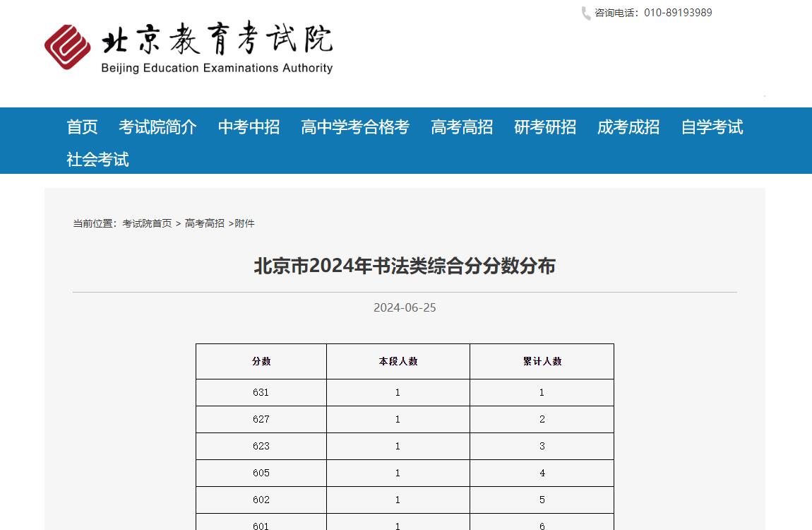812x530 pixels.
Task: Select the 成考成招 navigation item
Action: pyautogui.click(x=628, y=127)
